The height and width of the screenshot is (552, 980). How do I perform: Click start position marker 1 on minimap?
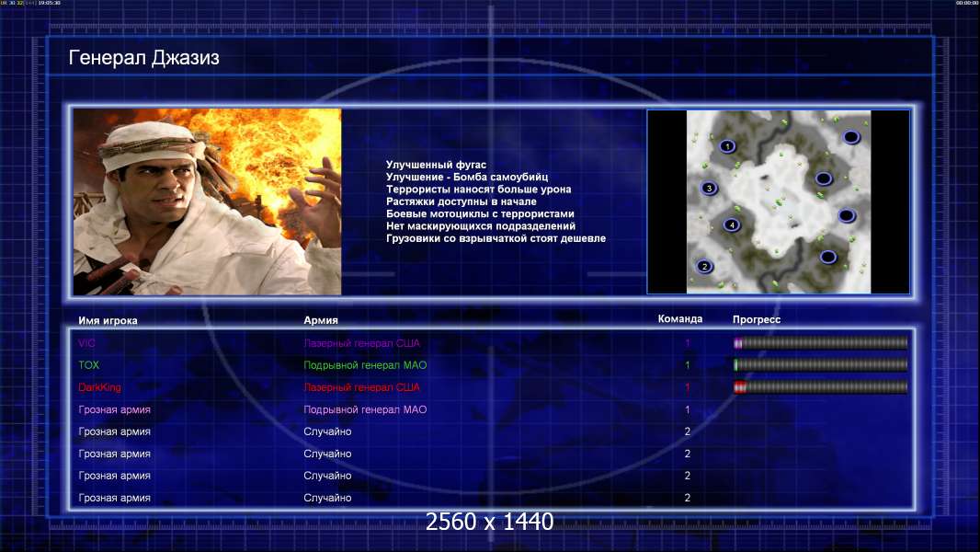(727, 146)
